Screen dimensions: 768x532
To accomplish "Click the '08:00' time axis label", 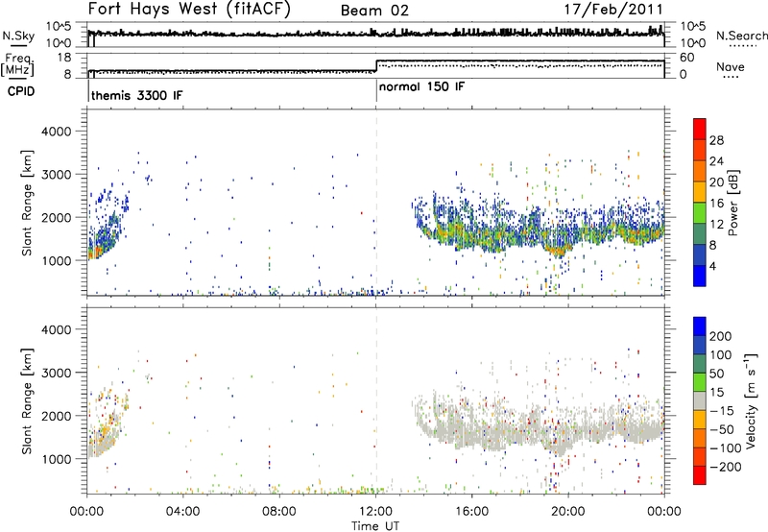I will (279, 512).
